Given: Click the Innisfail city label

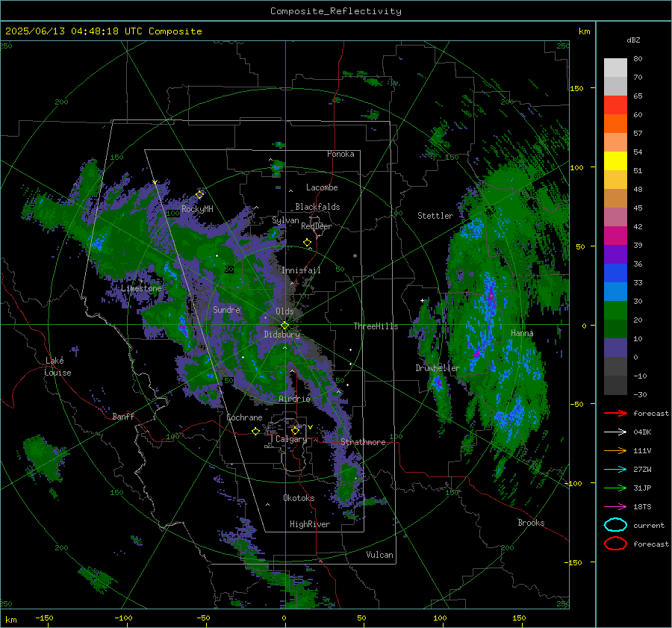Looking at the screenshot, I should 301,270.
